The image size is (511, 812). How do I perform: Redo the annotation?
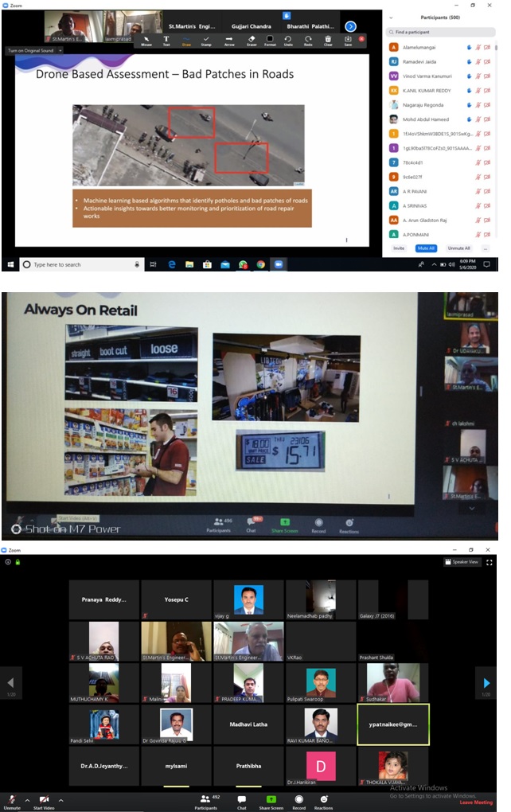(308, 41)
